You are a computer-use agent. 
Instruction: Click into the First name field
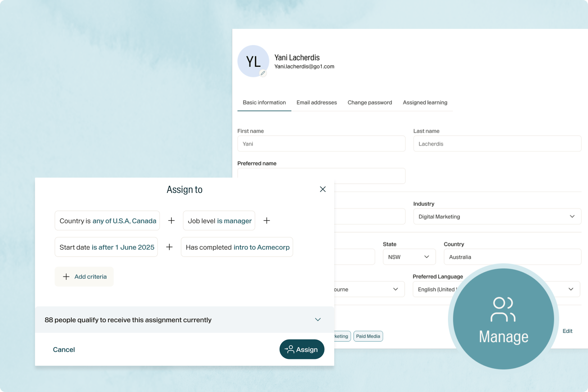pyautogui.click(x=321, y=144)
